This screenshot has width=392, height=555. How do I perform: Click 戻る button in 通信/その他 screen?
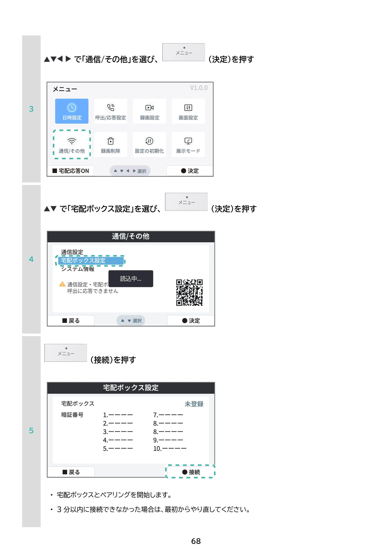pos(71,321)
